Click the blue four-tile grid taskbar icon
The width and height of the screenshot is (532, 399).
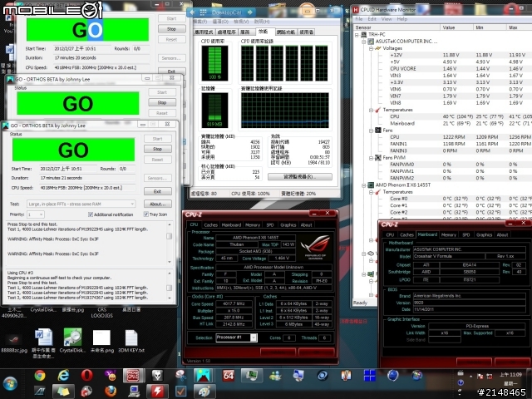pyautogui.click(x=369, y=376)
